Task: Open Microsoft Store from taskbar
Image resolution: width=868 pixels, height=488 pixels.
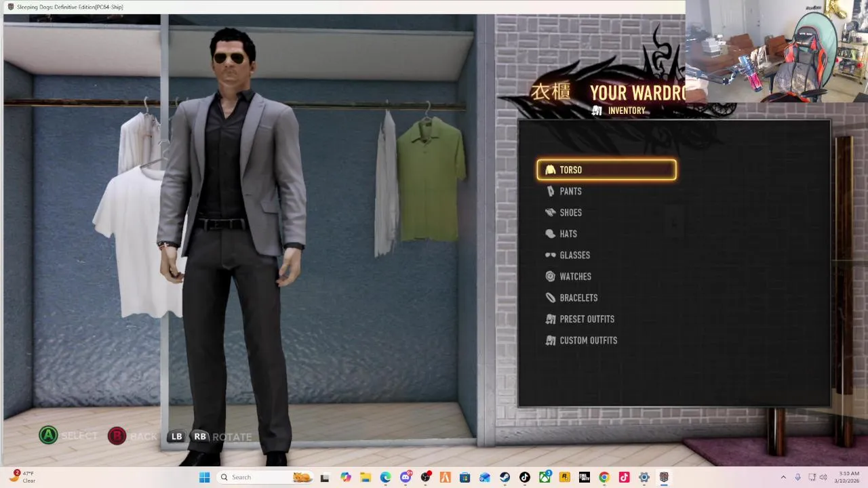Action: [x=465, y=477]
